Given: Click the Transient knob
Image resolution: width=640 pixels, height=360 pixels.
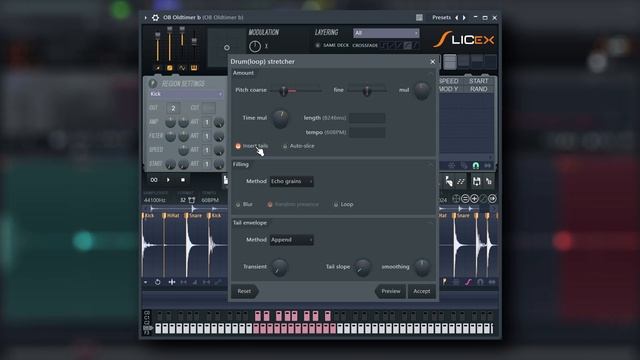Looking at the screenshot, I should [280, 267].
